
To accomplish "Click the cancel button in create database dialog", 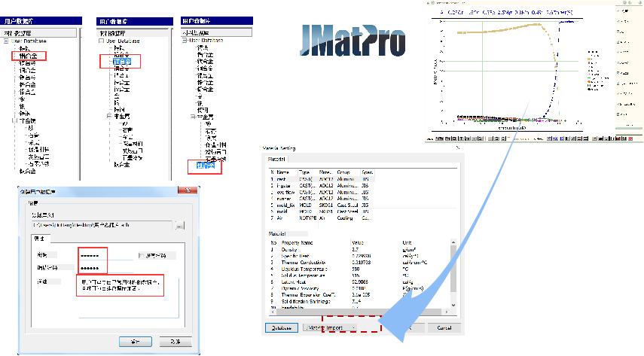I will tap(175, 342).
